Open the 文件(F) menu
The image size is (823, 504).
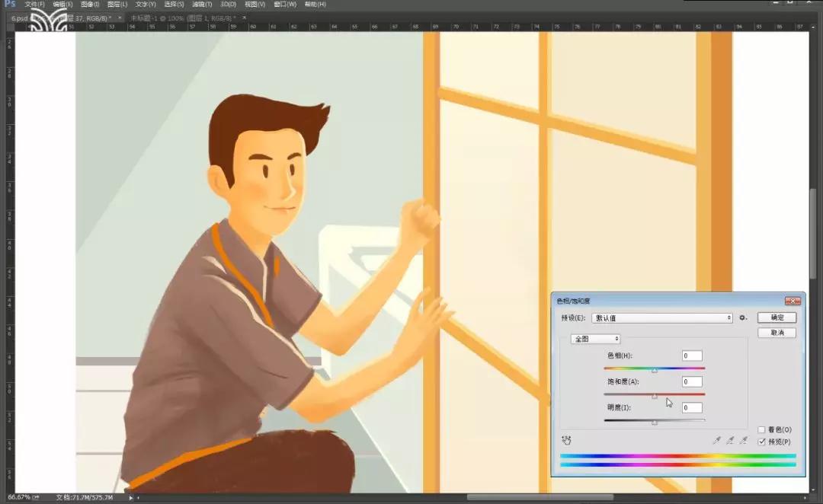pos(34,5)
